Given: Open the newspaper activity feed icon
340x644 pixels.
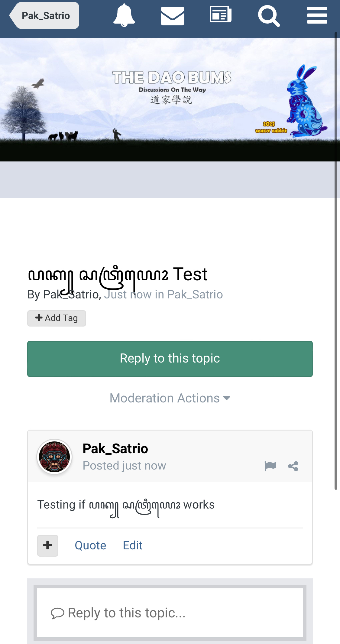Looking at the screenshot, I should [221, 15].
